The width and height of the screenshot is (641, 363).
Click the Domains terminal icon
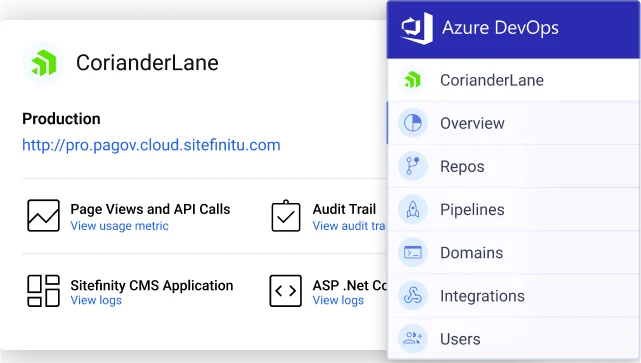pyautogui.click(x=412, y=253)
